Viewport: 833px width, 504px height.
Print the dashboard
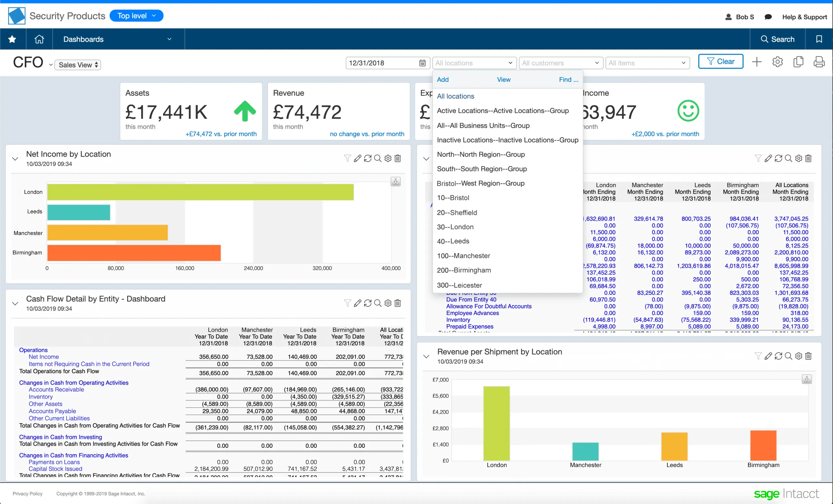819,61
